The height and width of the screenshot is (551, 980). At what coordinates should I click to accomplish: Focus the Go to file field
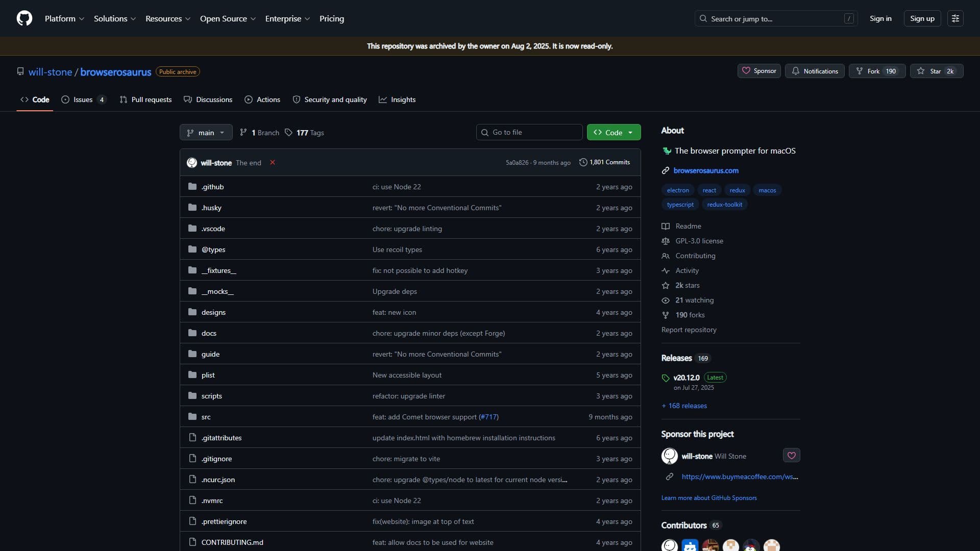coord(529,132)
